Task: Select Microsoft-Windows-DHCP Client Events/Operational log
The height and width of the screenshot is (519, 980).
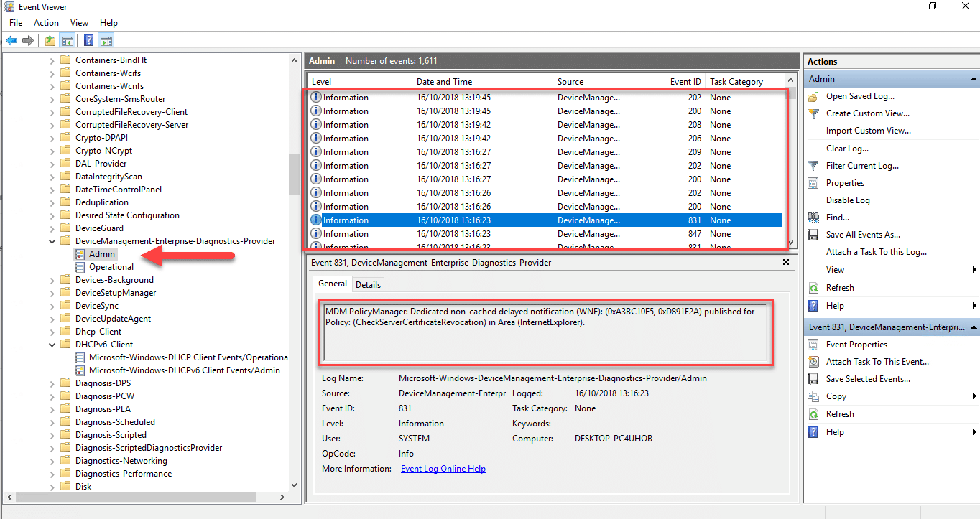Action: 188,357
